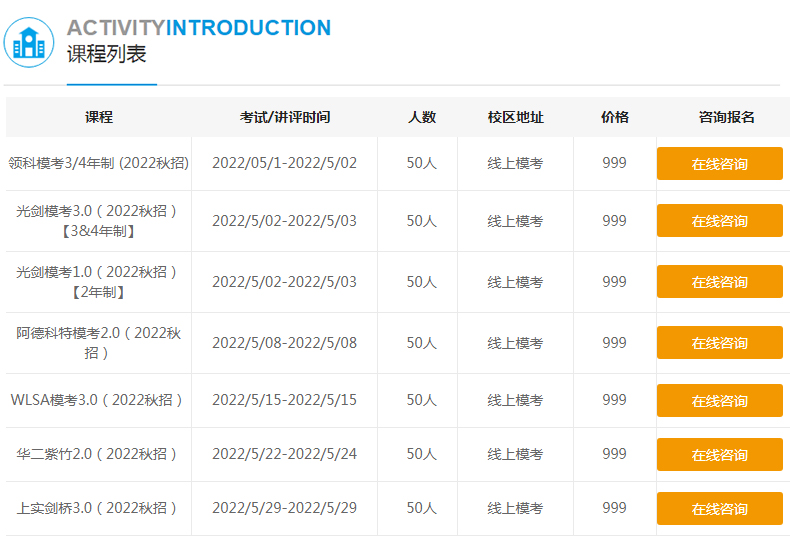
Task: Select the 考试/讲评时间 column header
Action: coord(284,117)
